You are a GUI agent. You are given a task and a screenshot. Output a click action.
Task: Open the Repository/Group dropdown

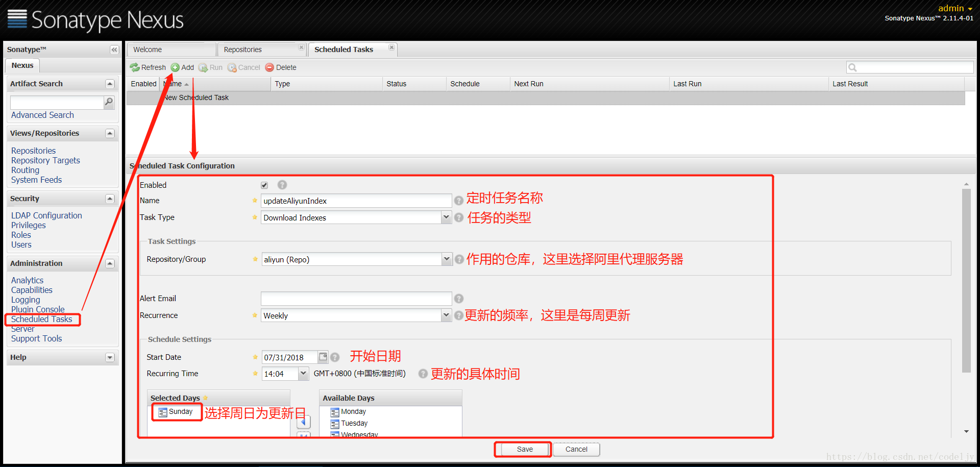click(x=447, y=259)
